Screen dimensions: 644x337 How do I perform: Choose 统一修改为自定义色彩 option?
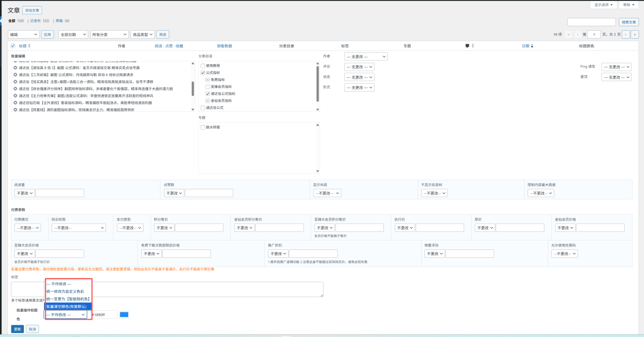point(68,291)
